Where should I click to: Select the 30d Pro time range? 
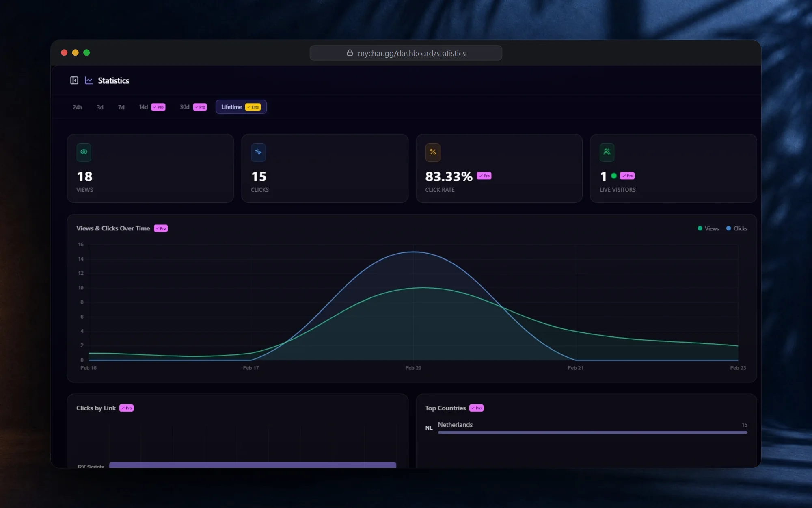click(193, 107)
